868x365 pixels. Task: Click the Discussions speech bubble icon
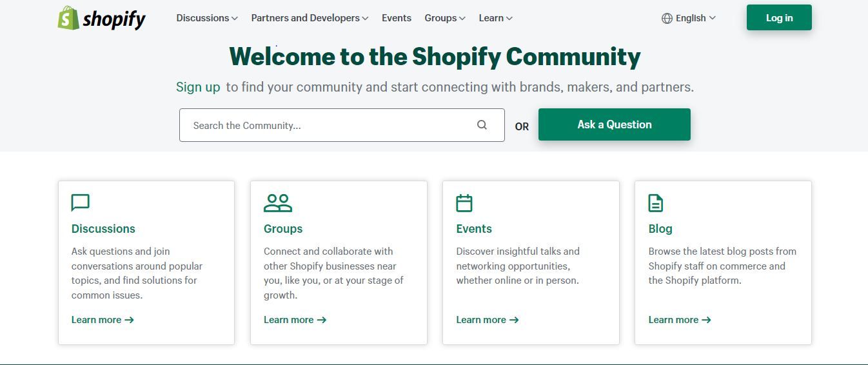click(x=81, y=203)
